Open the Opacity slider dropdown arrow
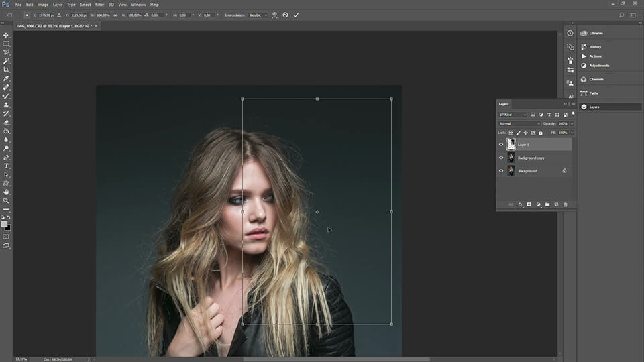Screen dimensions: 644x362 (x=572, y=123)
